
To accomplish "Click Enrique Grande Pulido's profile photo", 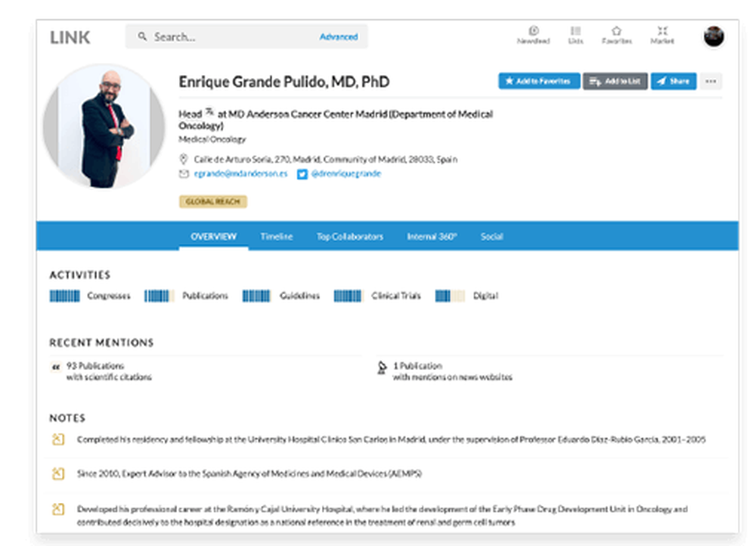I will pos(104,126).
